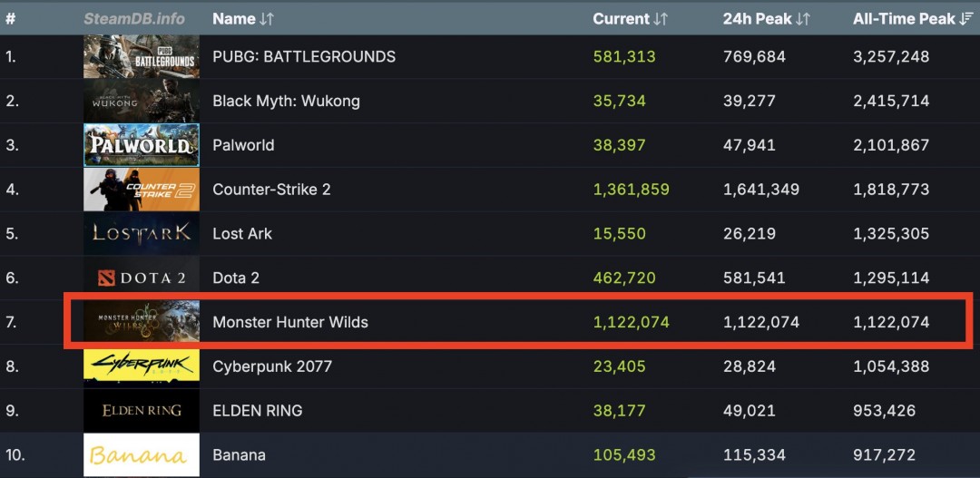Click the Palworld logo image

(x=142, y=145)
